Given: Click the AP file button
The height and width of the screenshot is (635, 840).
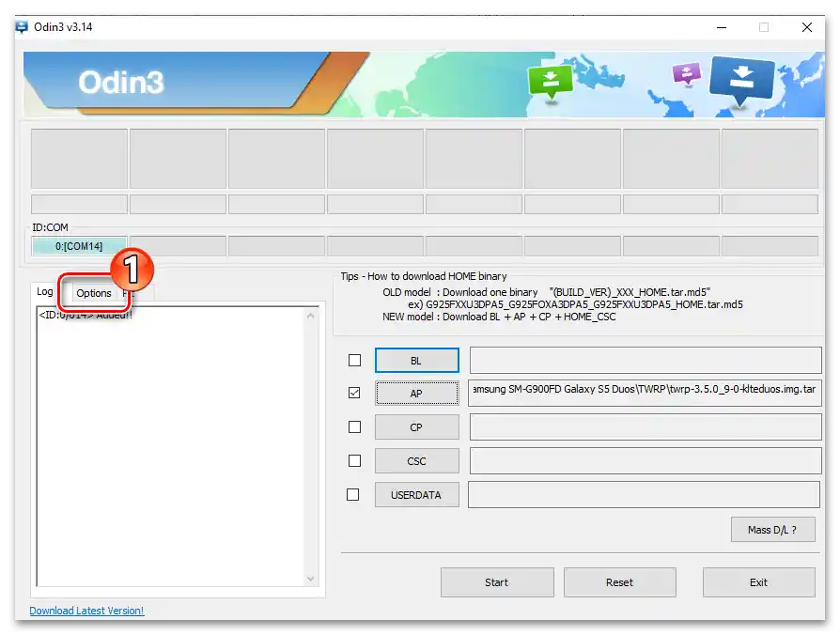Looking at the screenshot, I should pyautogui.click(x=417, y=394).
